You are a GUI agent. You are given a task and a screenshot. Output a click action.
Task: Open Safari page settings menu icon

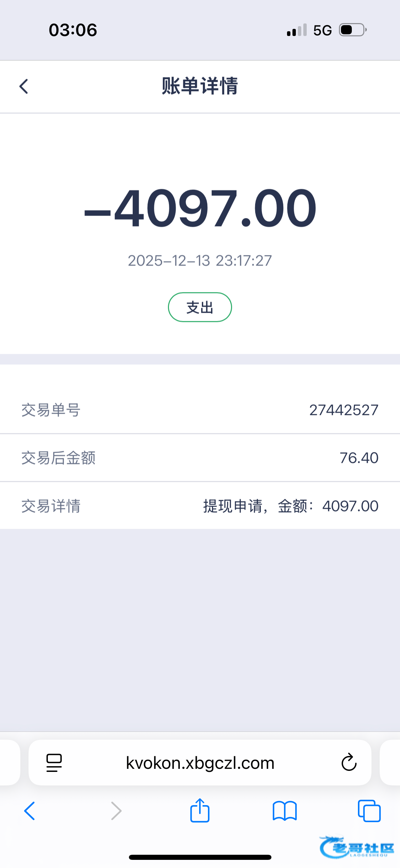[x=54, y=763]
